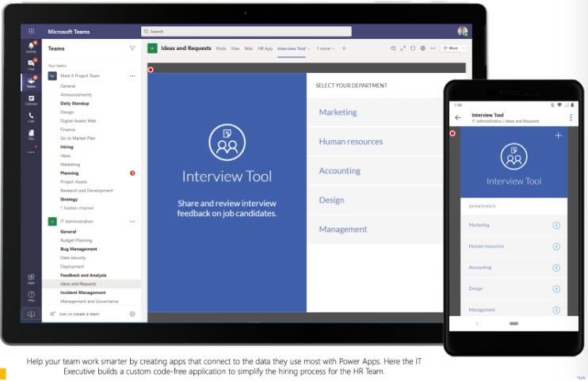This screenshot has height=381, width=588.
Task: Tap the phone's Design row arrow icon
Action: pyautogui.click(x=556, y=289)
